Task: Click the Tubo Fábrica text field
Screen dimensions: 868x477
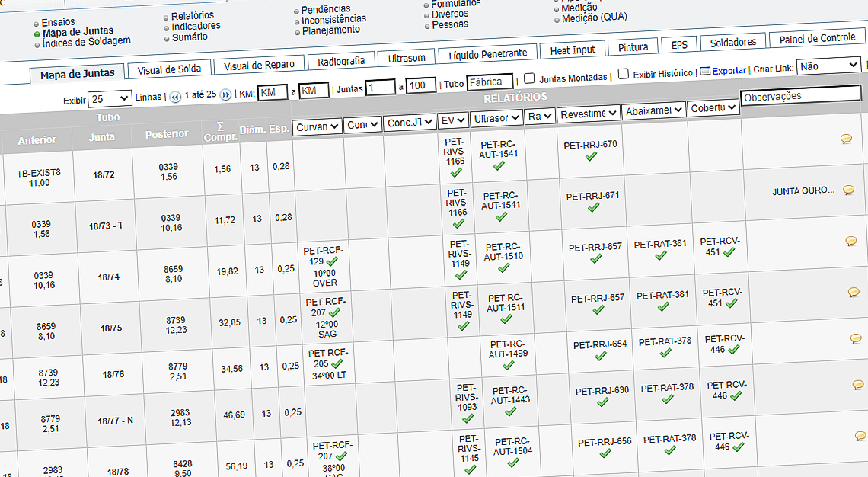Action: coord(490,82)
